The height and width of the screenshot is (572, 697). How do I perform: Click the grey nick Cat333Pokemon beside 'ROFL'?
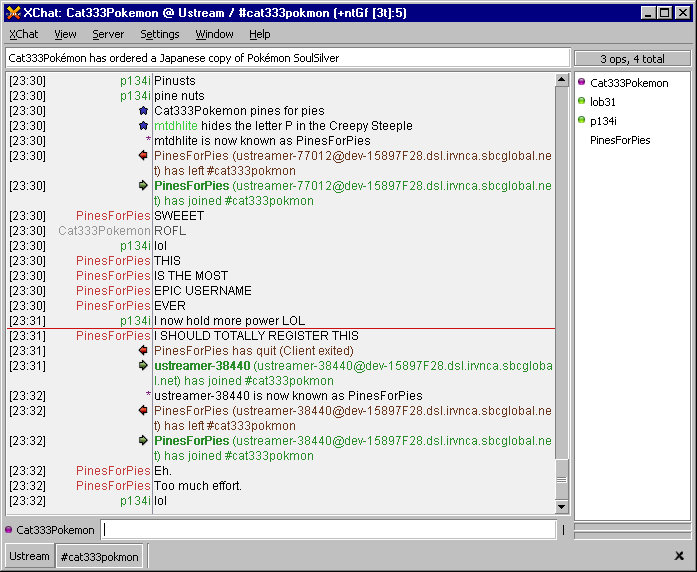pos(104,231)
